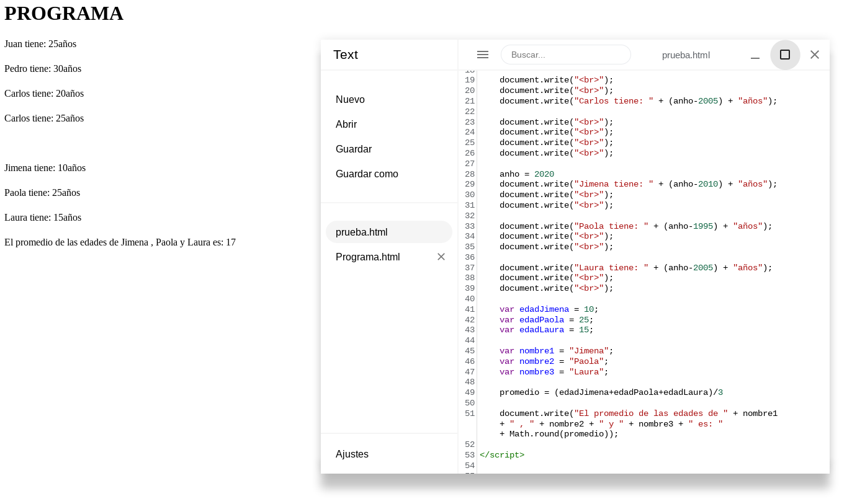Click 'Pedro tiene: 30años' on the page
The image size is (852, 504).
tap(43, 69)
